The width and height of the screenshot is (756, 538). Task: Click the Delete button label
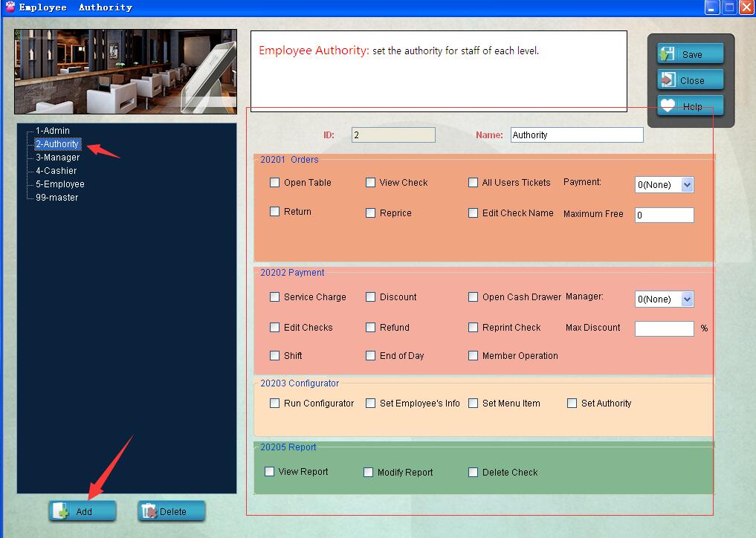coord(172,511)
